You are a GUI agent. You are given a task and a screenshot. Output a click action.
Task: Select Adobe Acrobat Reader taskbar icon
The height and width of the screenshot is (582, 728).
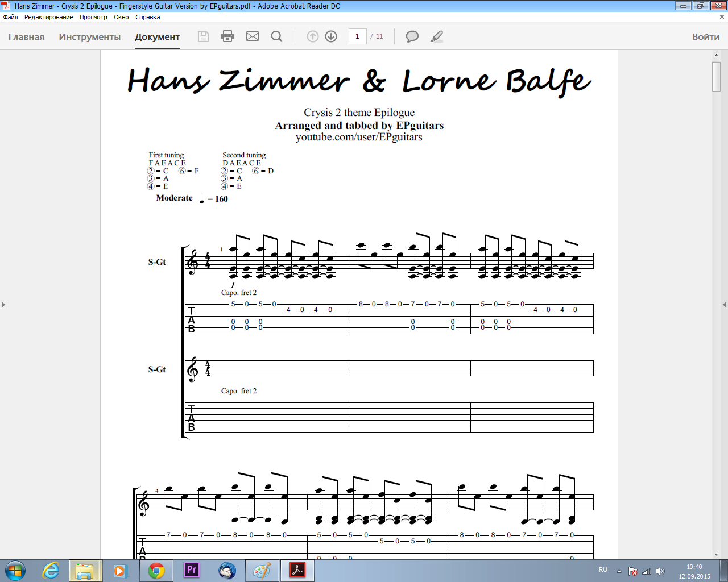[297, 570]
